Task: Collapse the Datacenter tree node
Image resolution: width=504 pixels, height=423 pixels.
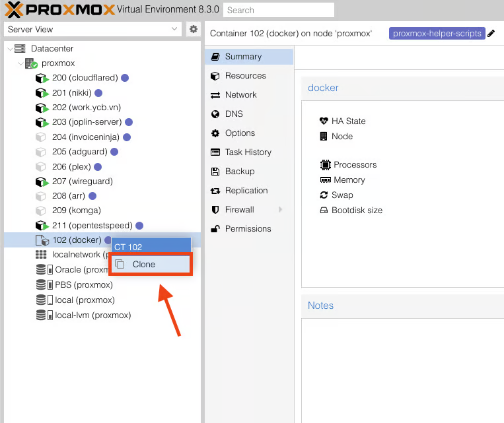Action: point(10,49)
